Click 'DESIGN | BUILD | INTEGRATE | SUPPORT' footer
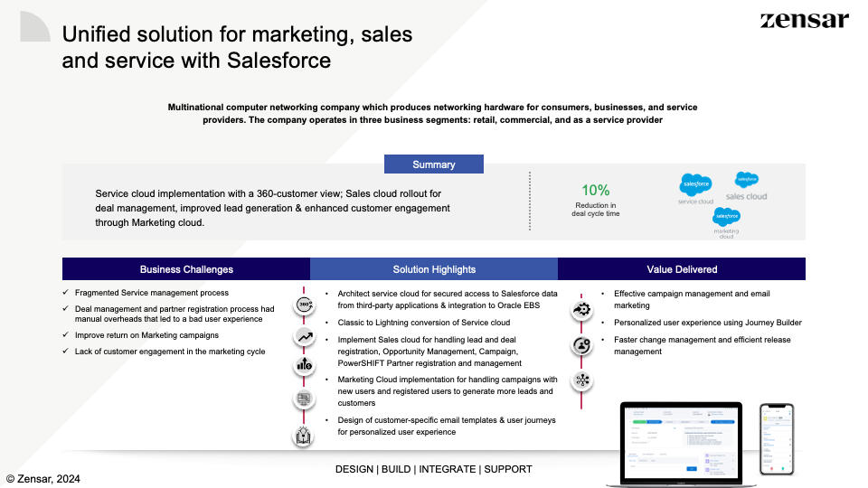Viewport: 868px width, 488px height. point(433,469)
